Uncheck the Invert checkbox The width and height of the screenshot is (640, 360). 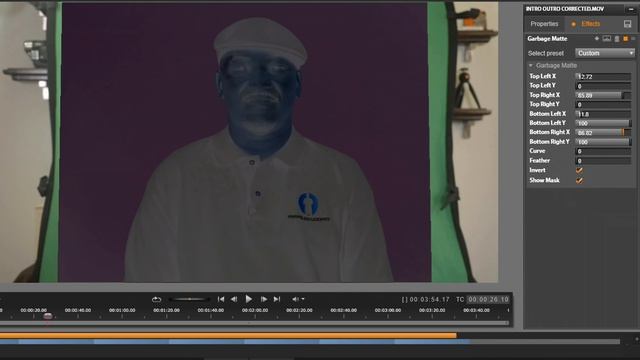[579, 170]
